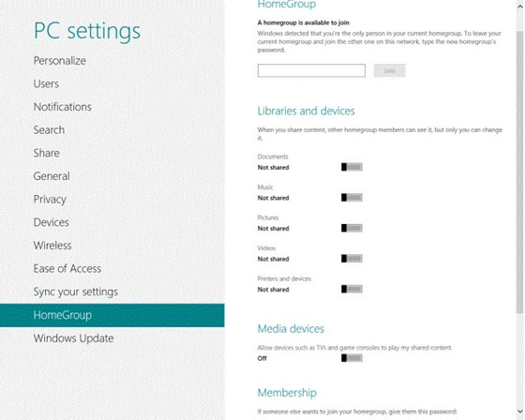
Task: Click the Libraries and devices heading
Action: pos(306,111)
